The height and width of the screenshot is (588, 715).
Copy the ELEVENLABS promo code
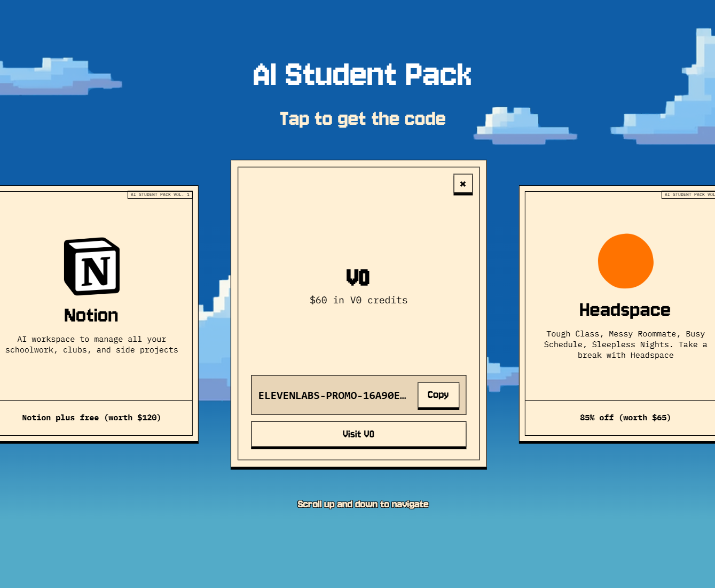coord(438,395)
